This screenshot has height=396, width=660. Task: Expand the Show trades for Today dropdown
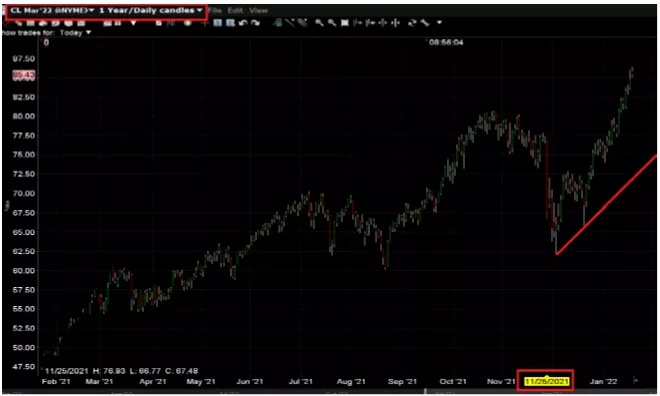[x=76, y=32]
